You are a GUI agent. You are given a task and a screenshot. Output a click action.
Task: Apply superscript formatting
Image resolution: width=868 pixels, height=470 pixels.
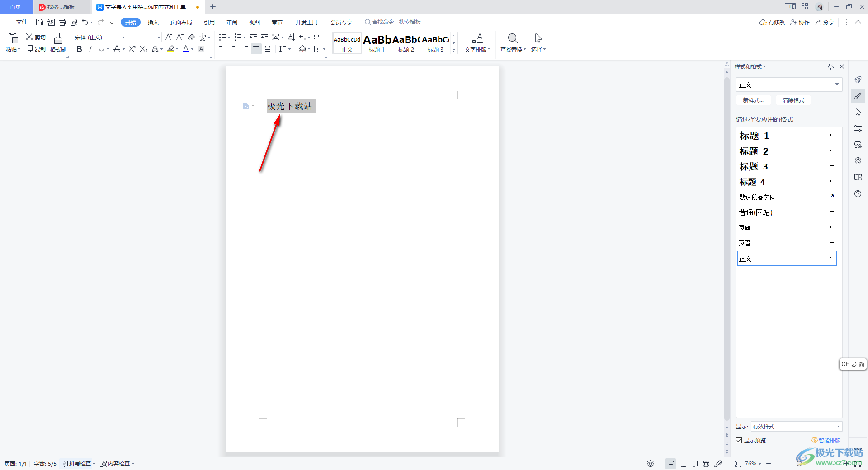click(132, 49)
